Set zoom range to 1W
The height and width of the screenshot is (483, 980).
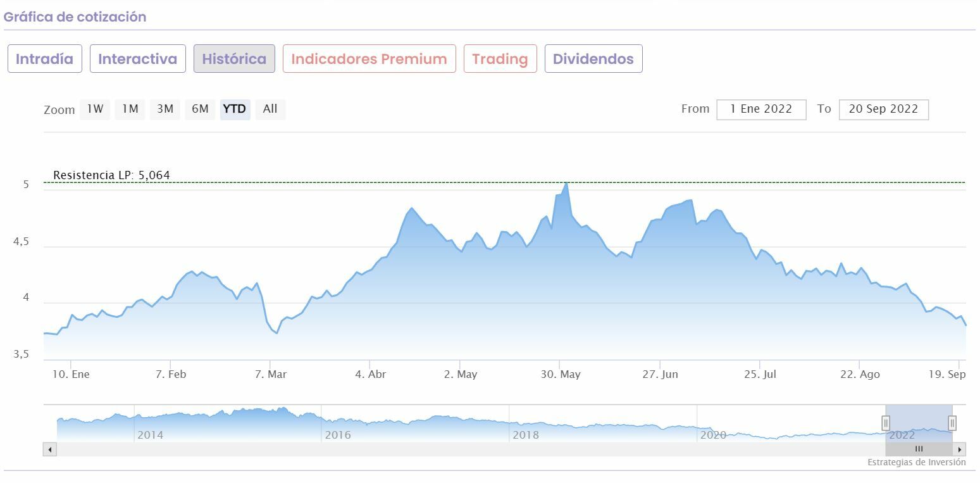pyautogui.click(x=95, y=109)
